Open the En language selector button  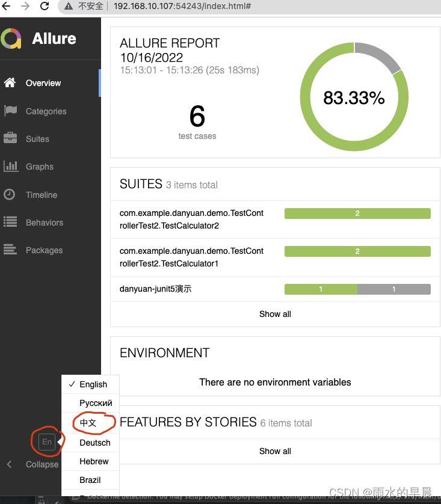47,441
